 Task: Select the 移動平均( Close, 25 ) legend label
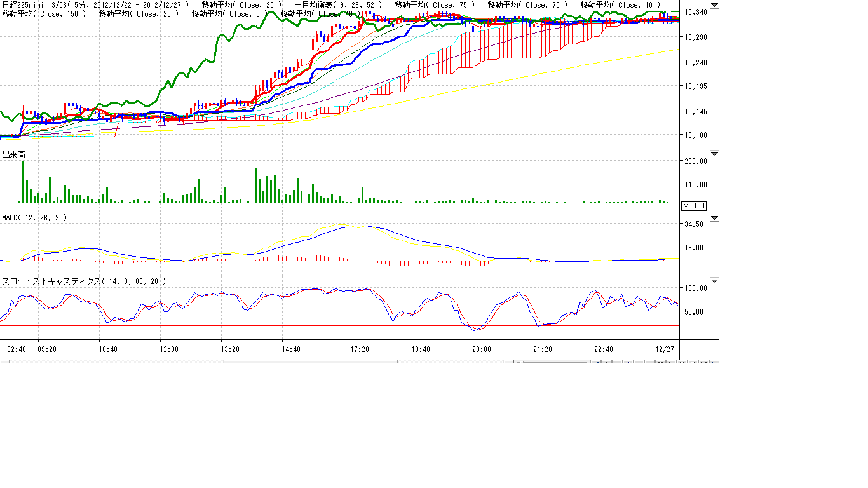[241, 4]
